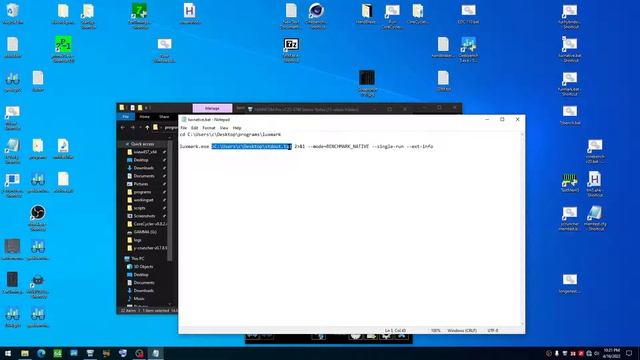640x360 pixels.
Task: Open Notepad File menu
Action: (x=184, y=128)
